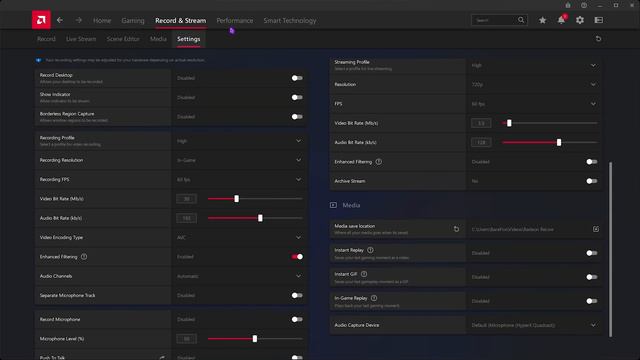The image size is (640, 360).
Task: Reset the Media save location path
Action: tap(456, 229)
